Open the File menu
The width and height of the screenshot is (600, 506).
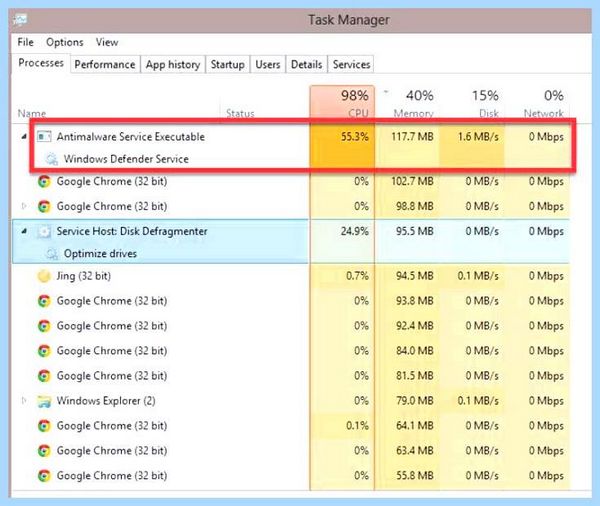[26, 42]
